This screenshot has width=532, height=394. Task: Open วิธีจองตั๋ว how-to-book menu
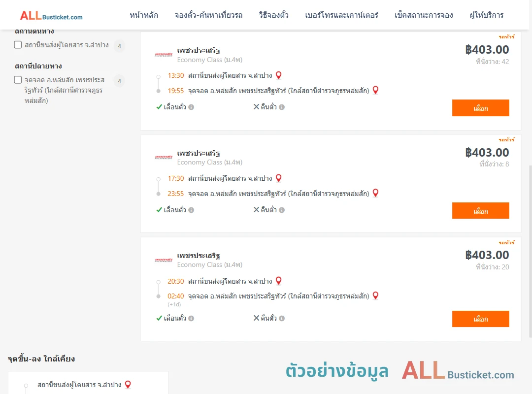274,15
